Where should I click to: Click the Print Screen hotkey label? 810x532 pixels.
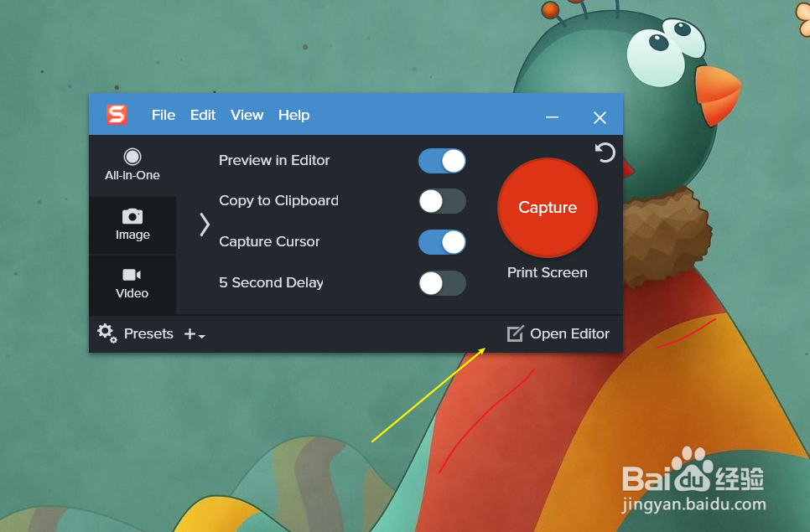coord(547,272)
